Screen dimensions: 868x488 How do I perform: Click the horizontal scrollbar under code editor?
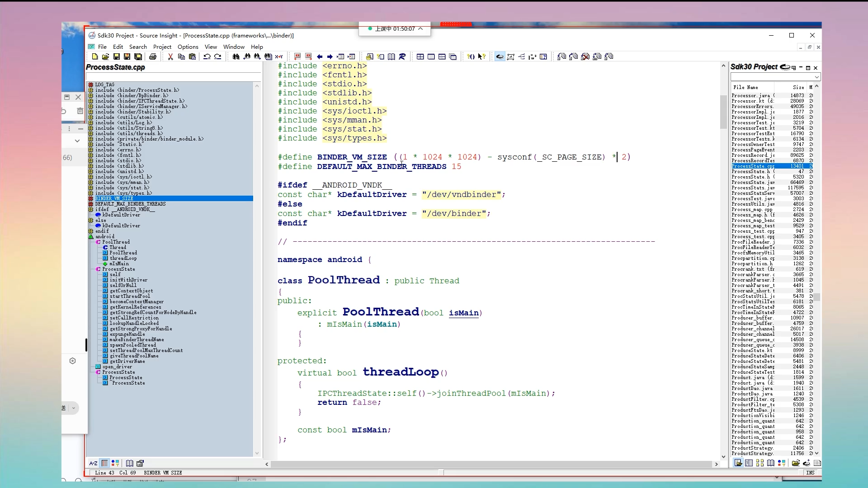pyautogui.click(x=491, y=464)
